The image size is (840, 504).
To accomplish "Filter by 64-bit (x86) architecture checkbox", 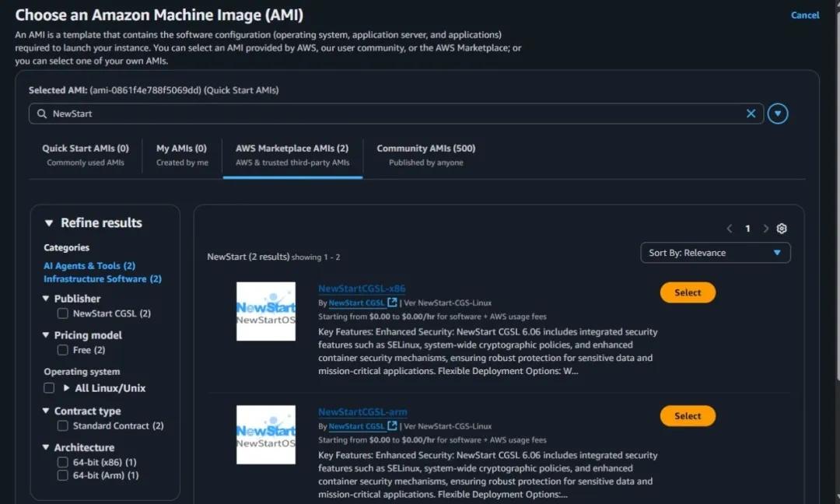I will [x=63, y=462].
